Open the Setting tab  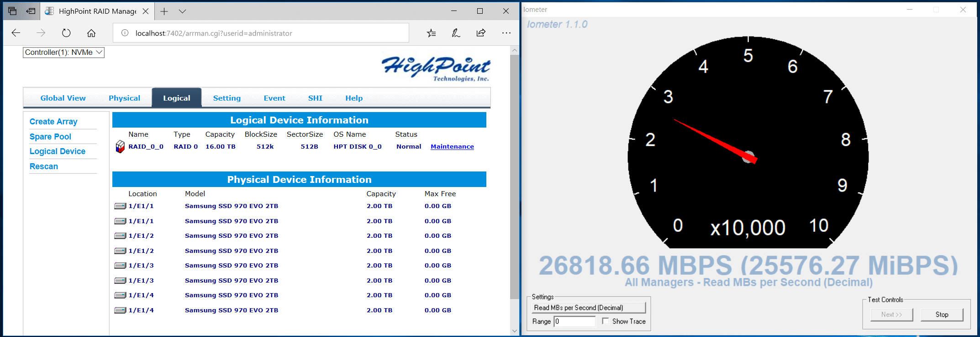pos(227,98)
